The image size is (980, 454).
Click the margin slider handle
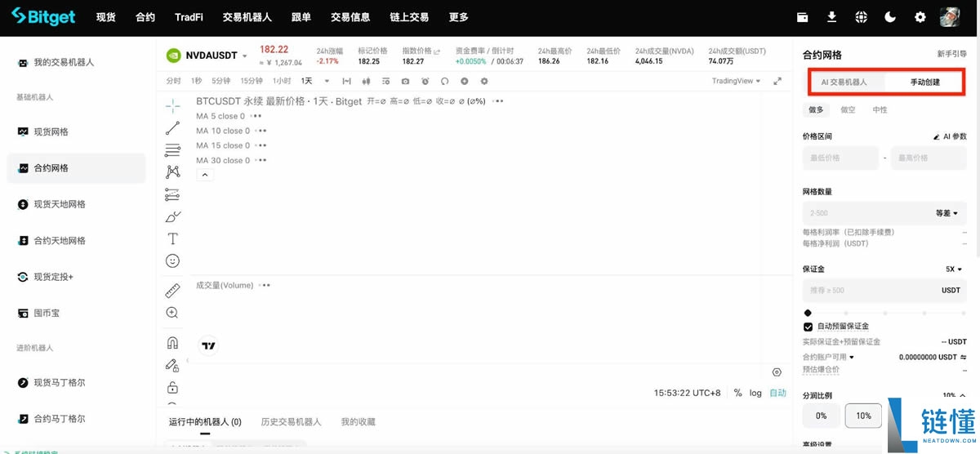808,312
